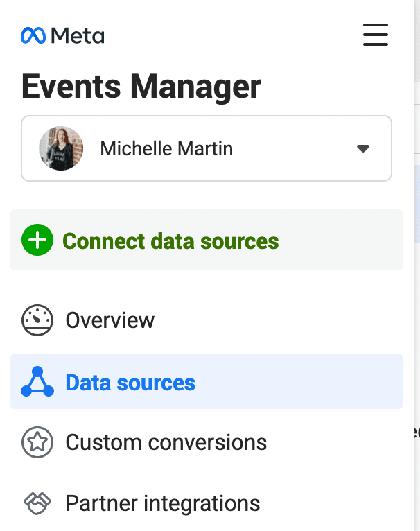Navigate to Partner integrations menu label
Viewport: 420px width, 531px height.
pos(163,503)
